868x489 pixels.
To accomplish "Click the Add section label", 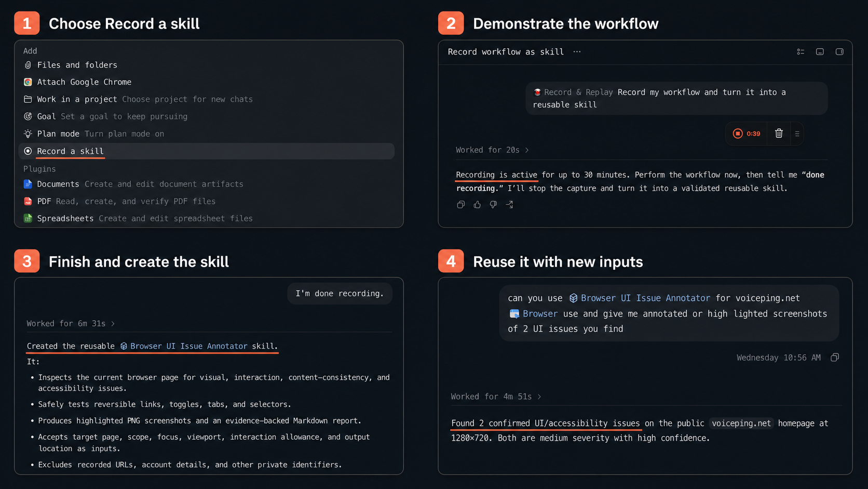I will 30,51.
